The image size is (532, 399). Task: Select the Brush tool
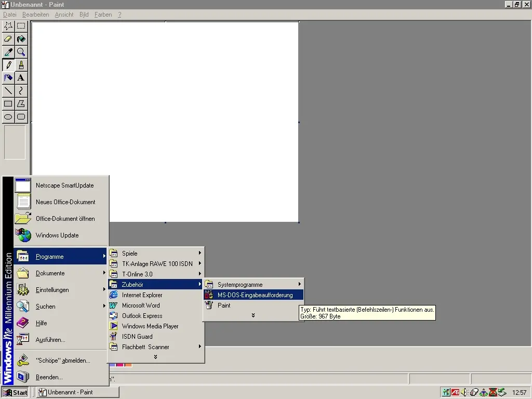pyautogui.click(x=21, y=65)
